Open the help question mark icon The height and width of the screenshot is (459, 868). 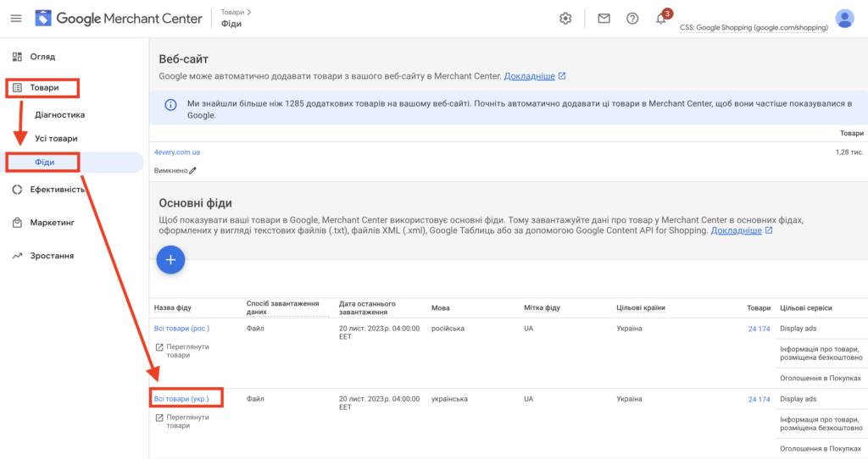point(632,19)
